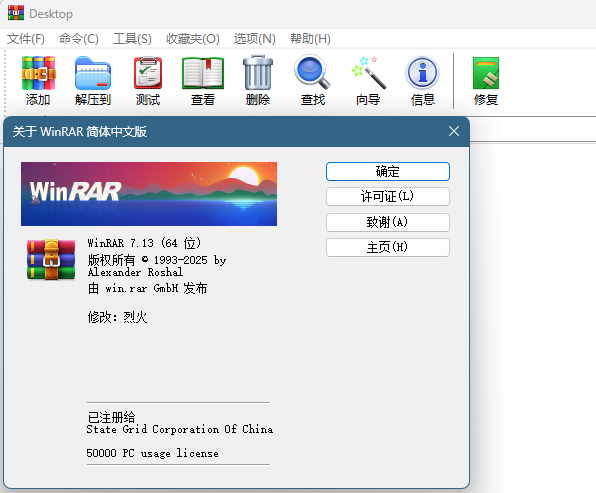596x493 pixels.
Task: Run the 测试 (Test) archive tool
Action: tap(148, 73)
